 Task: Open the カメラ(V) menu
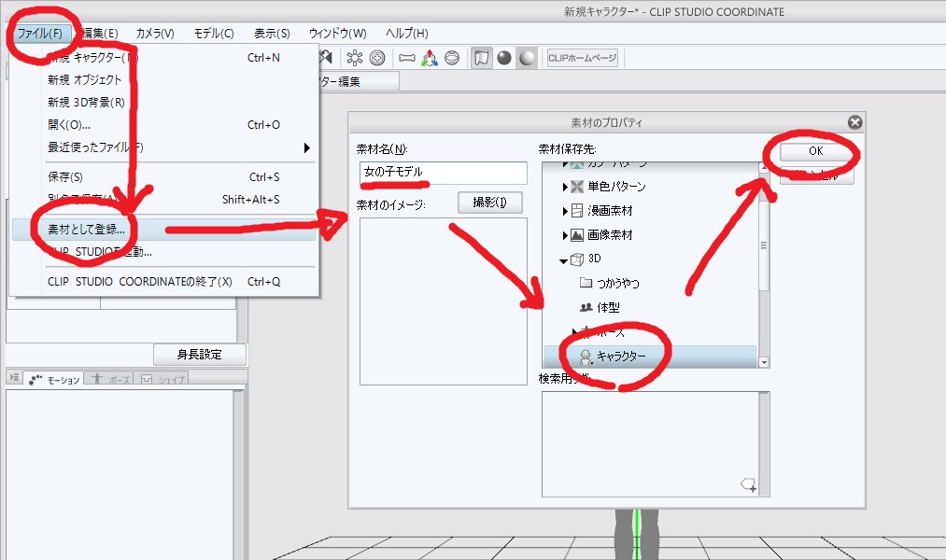tap(155, 34)
